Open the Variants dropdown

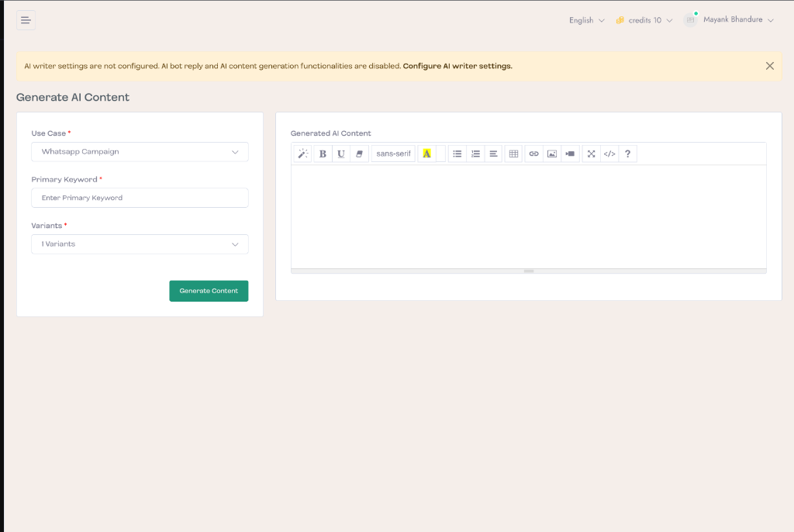140,244
